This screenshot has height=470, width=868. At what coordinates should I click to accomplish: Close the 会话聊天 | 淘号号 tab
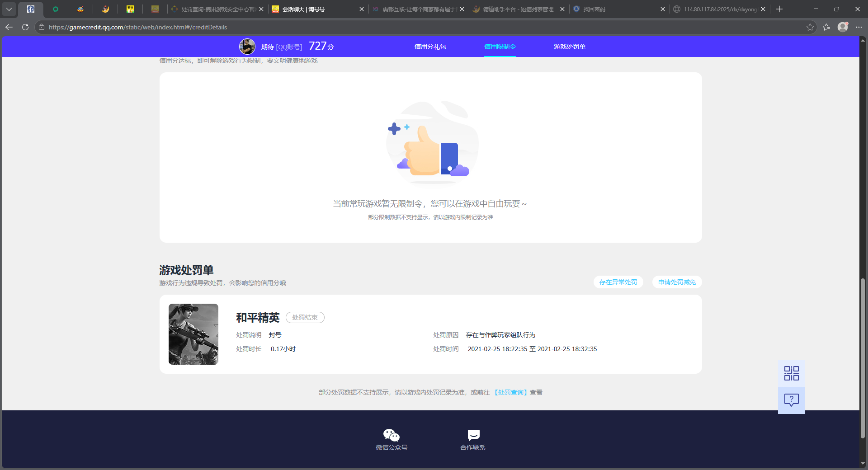362,9
